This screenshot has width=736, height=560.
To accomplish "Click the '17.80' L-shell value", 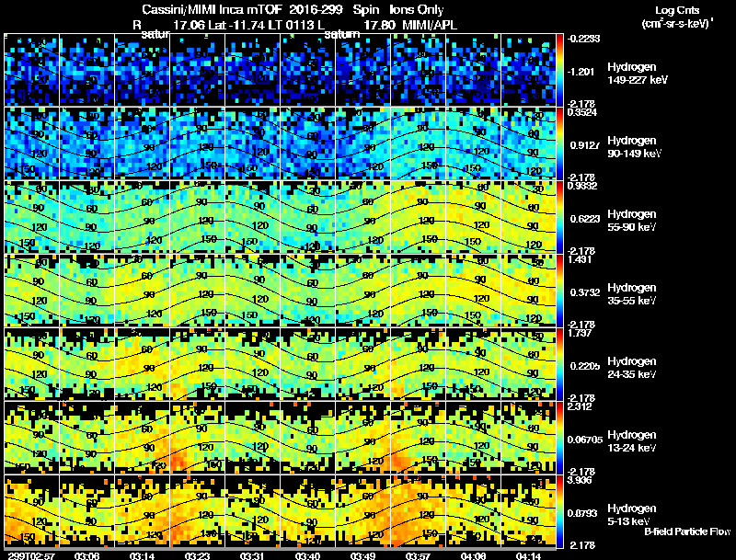I will coord(379,26).
